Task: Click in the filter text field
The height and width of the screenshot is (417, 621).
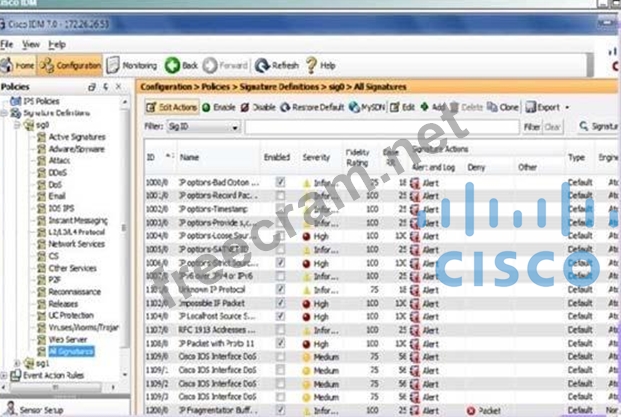Action: 380,128
